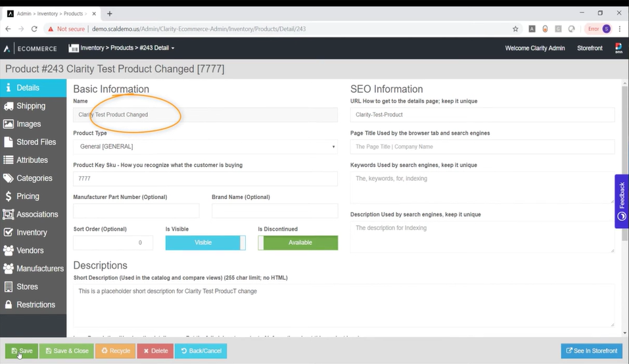Click the Recycle button
This screenshot has height=364, width=629.
pyautogui.click(x=116, y=351)
